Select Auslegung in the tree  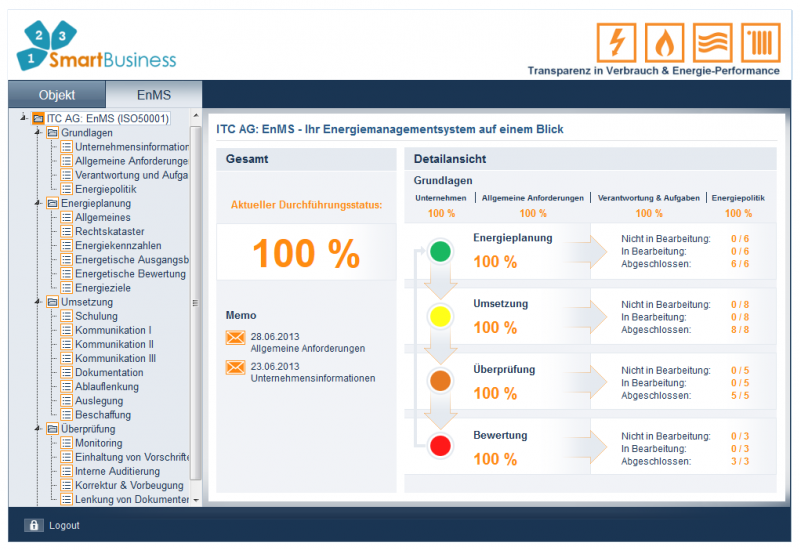99,401
